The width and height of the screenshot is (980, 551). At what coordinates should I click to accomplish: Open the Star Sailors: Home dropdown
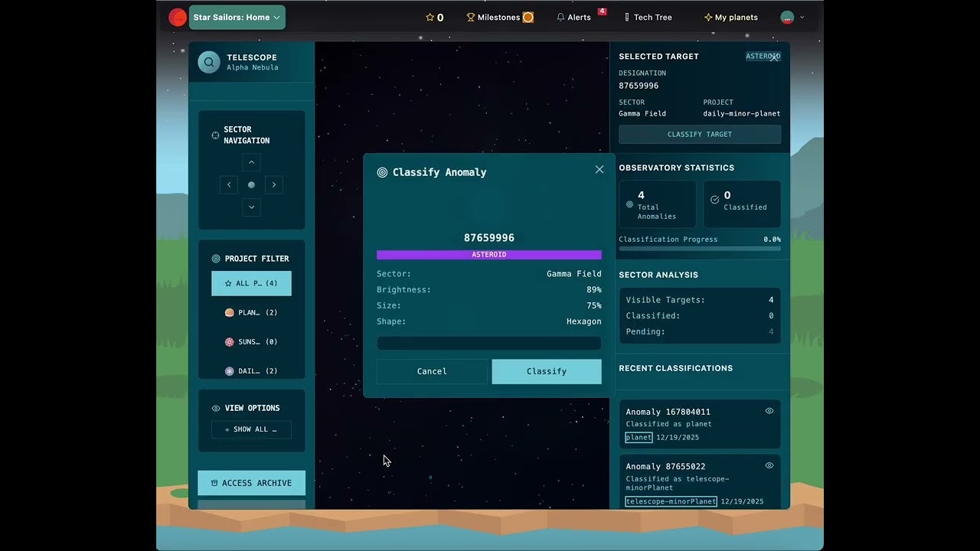237,17
